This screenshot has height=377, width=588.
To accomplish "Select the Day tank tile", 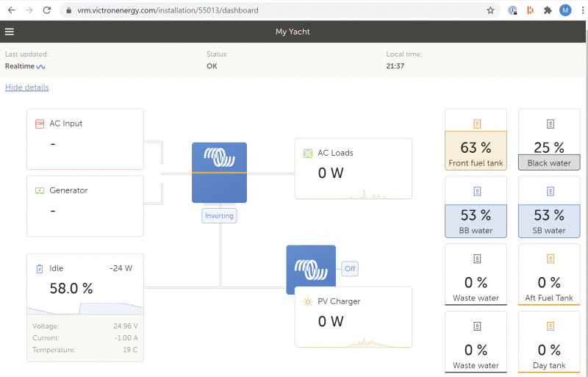I will 549,341.
